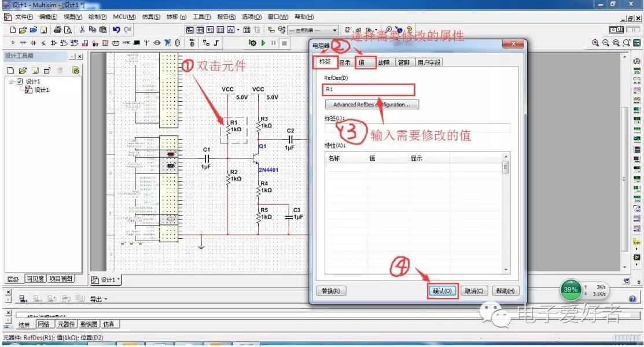Click the interactive simulation settings gear icon

pyautogui.click(x=253, y=43)
